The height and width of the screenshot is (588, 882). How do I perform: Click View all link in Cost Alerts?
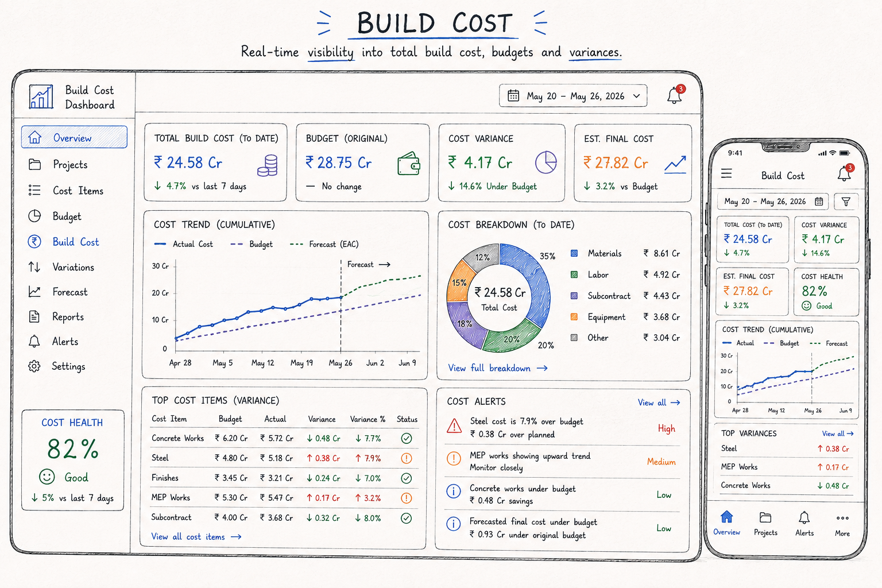click(x=659, y=403)
